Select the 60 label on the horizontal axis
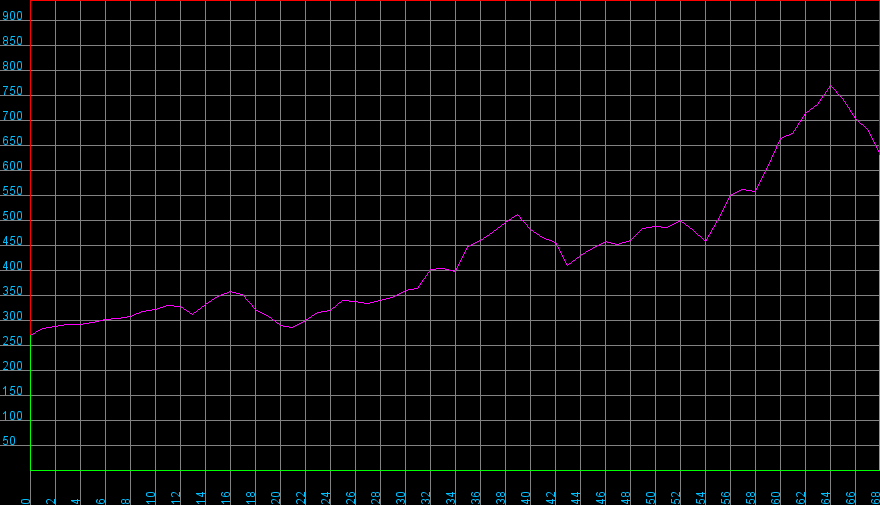The height and width of the screenshot is (505, 880). (x=776, y=498)
